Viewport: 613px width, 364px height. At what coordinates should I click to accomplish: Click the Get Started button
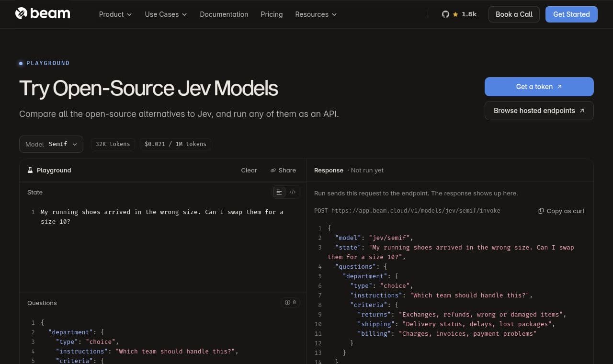click(571, 14)
